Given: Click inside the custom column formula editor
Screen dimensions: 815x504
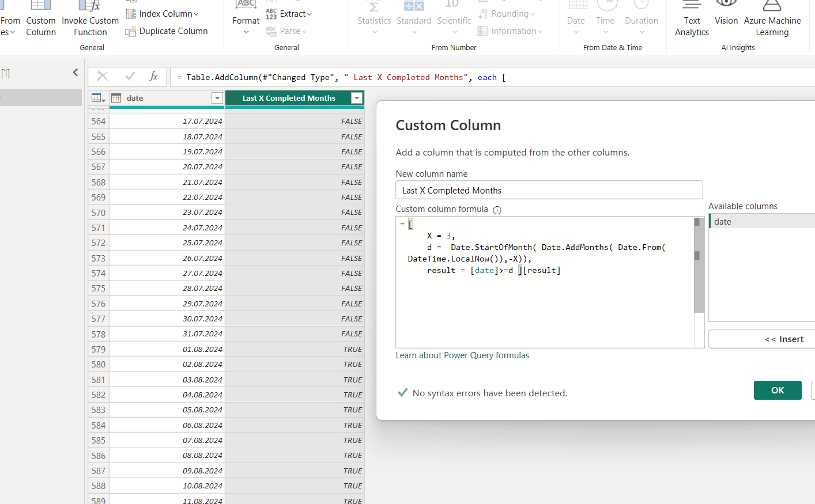Looking at the screenshot, I should (545, 282).
